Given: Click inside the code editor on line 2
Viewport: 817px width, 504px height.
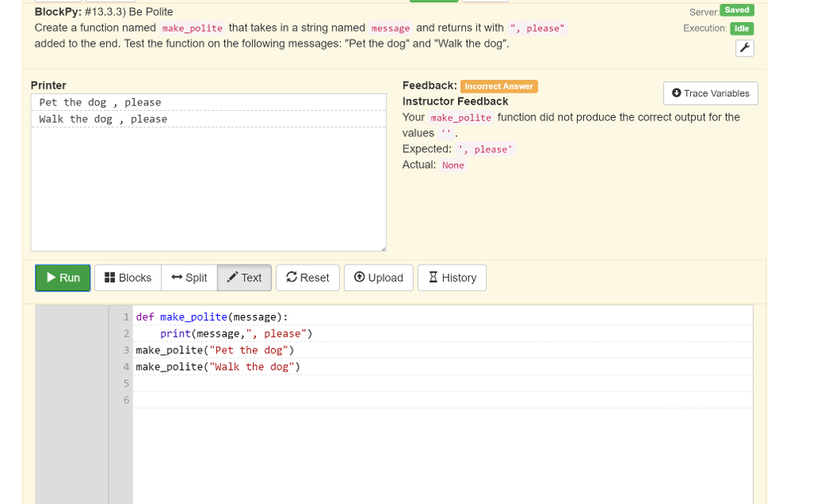Looking at the screenshot, I should pos(239,333).
